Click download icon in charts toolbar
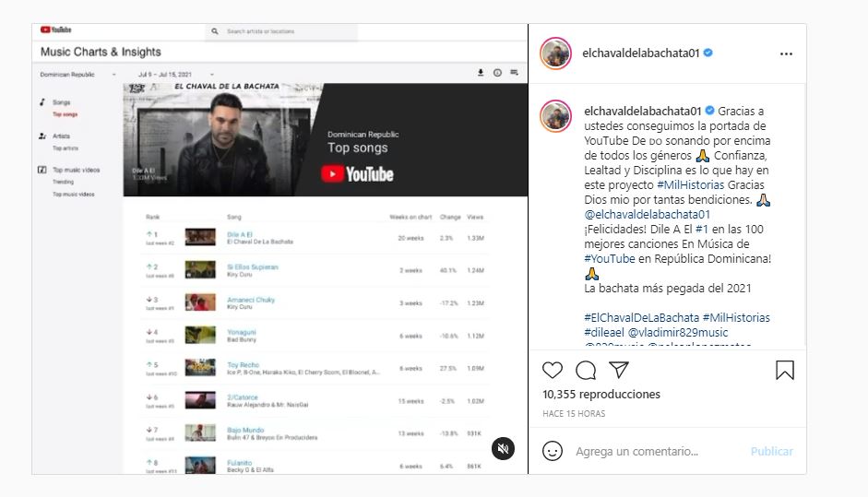Screen dimensions: 868x497 pyautogui.click(x=480, y=73)
